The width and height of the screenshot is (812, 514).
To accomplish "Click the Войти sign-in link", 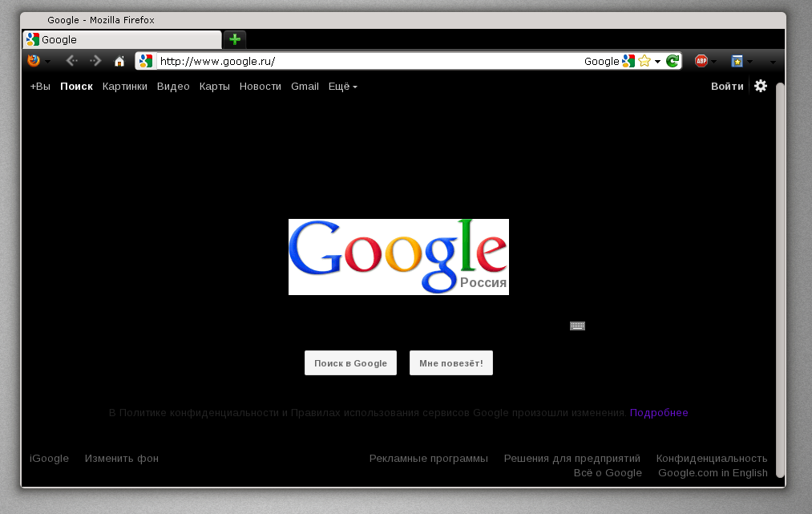I will click(726, 87).
